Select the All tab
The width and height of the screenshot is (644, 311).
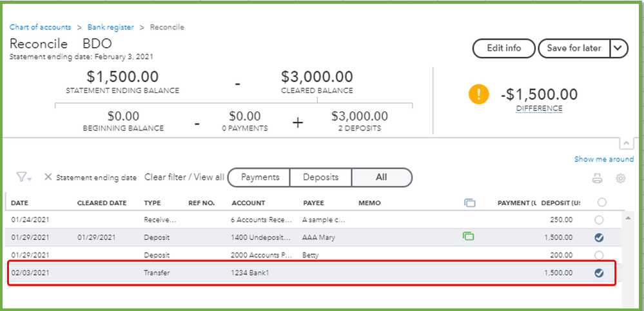coord(382,177)
